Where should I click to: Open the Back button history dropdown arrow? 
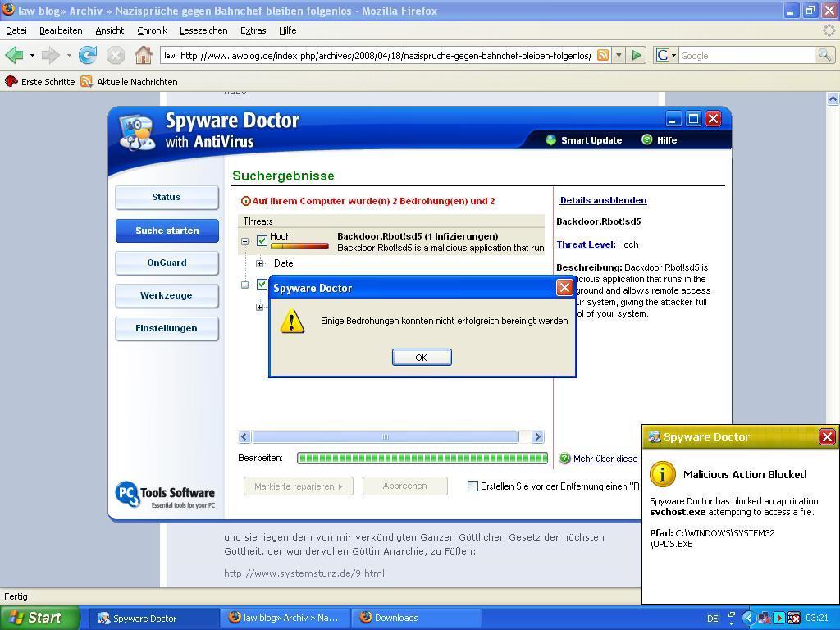click(32, 55)
